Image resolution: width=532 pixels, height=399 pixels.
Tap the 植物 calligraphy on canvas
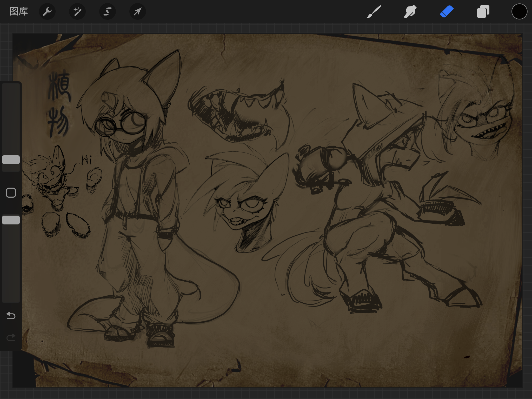click(x=59, y=104)
